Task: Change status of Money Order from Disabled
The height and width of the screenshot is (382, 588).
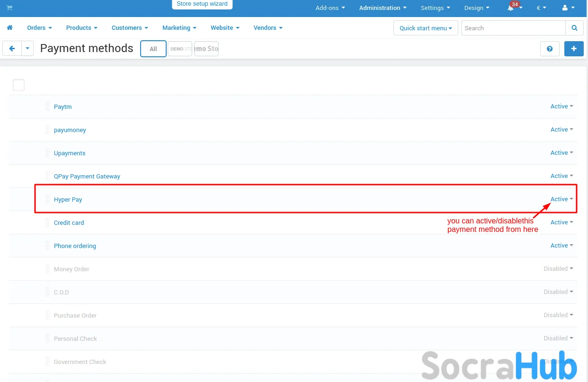Action: (x=558, y=269)
